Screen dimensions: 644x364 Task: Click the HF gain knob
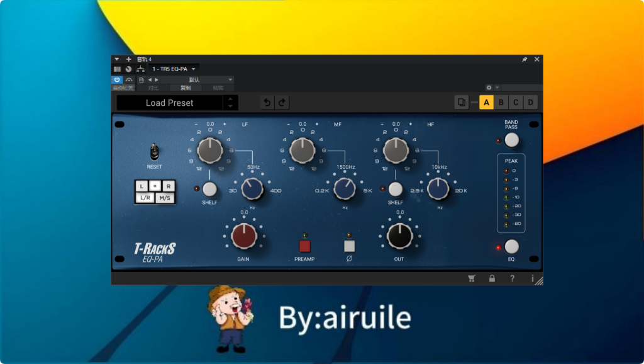pyautogui.click(x=396, y=151)
